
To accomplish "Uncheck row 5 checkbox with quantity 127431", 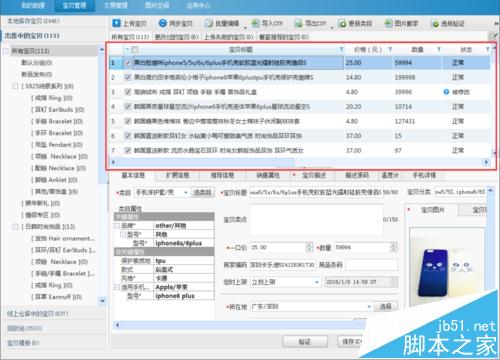I will pyautogui.click(x=128, y=121).
